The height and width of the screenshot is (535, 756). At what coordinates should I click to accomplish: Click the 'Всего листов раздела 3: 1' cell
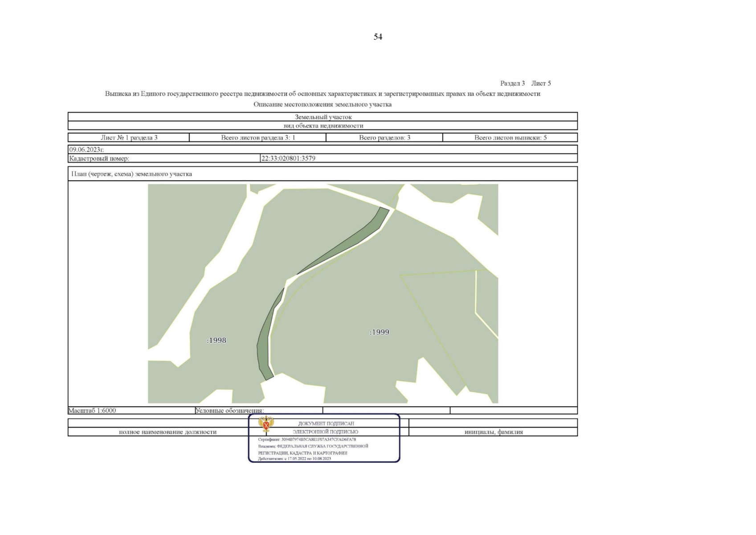click(x=258, y=137)
